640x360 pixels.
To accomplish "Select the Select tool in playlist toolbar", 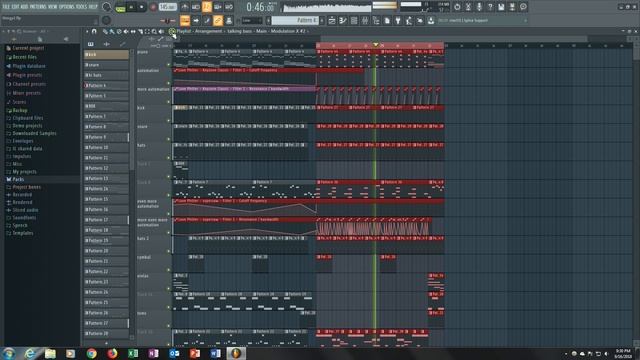I will pyautogui.click(x=147, y=31).
